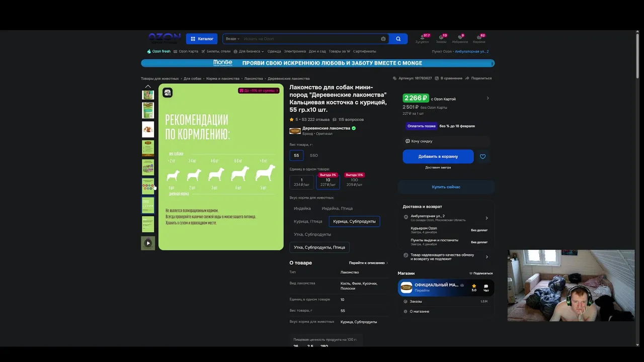Expand the Ozon Card price details chevron
644x362 pixels.
(x=488, y=98)
